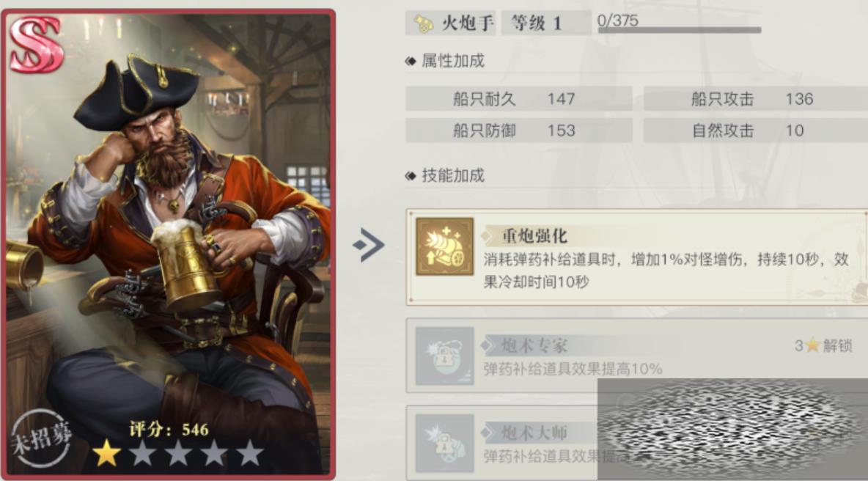This screenshot has height=481, width=868.
Task: Click the first gold star rating
Action: click(107, 453)
